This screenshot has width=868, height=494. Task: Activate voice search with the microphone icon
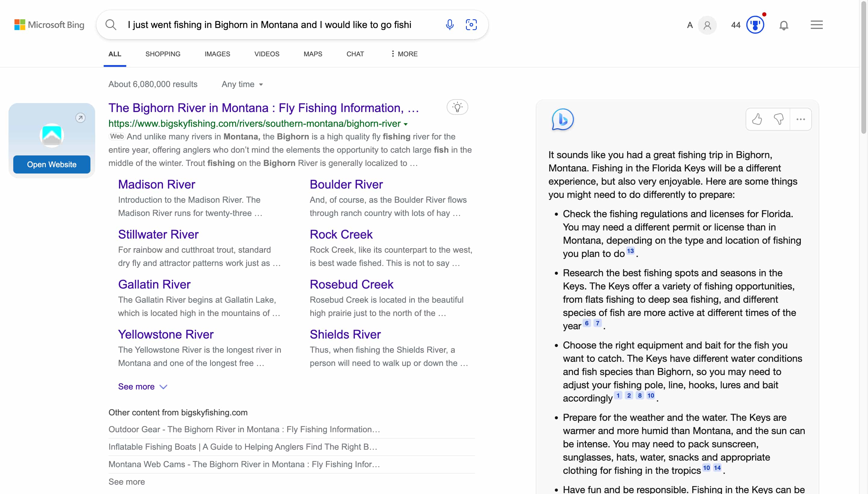click(449, 24)
